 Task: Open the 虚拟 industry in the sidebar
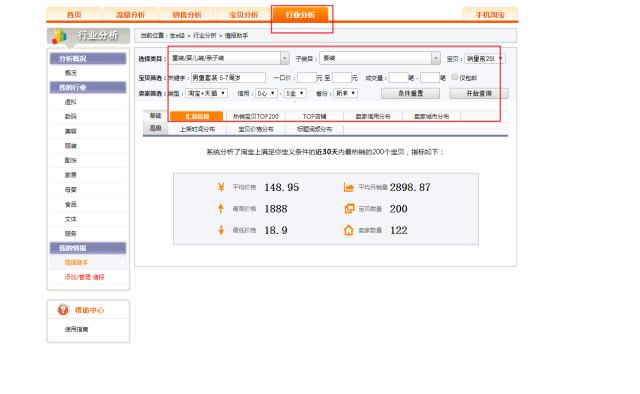71,102
